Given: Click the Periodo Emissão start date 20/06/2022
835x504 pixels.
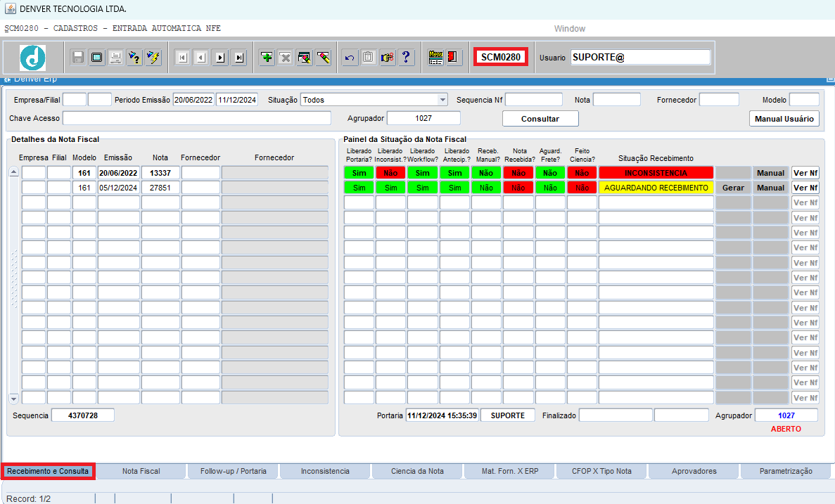Looking at the screenshot, I should pyautogui.click(x=194, y=100).
